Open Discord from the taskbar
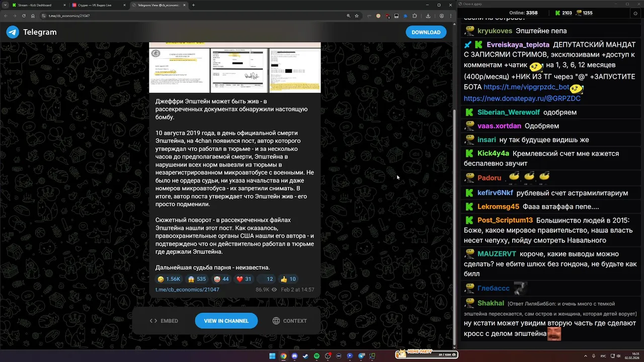This screenshot has width=644, height=362. 294,355
